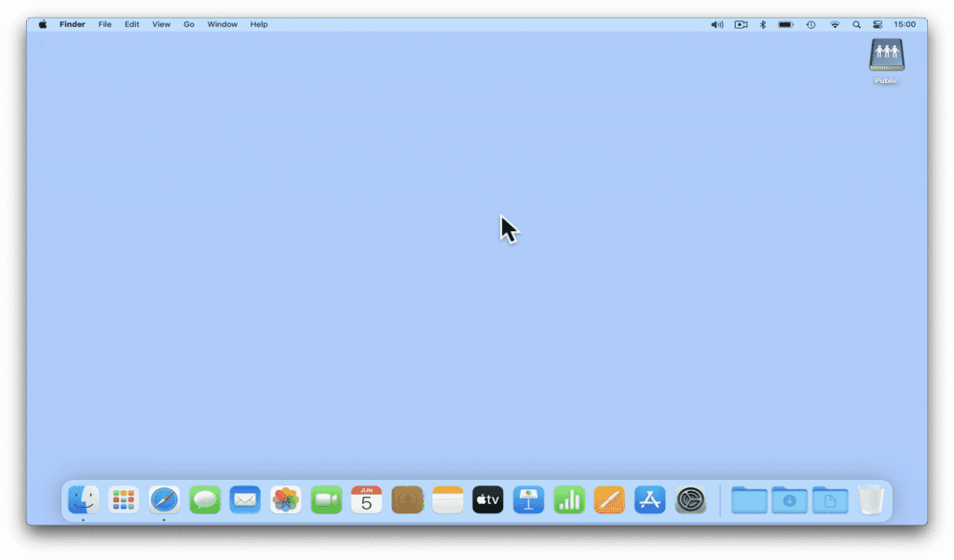Open the Window menu
The height and width of the screenshot is (560, 954).
[222, 24]
